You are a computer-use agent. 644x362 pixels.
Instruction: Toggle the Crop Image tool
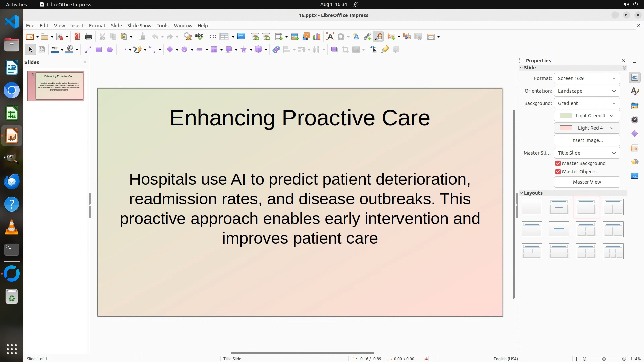345,50
